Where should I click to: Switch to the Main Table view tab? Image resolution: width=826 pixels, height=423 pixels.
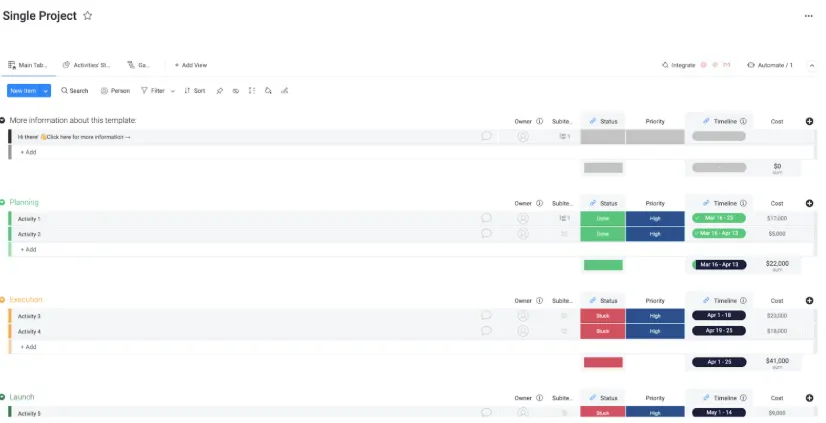click(27, 65)
